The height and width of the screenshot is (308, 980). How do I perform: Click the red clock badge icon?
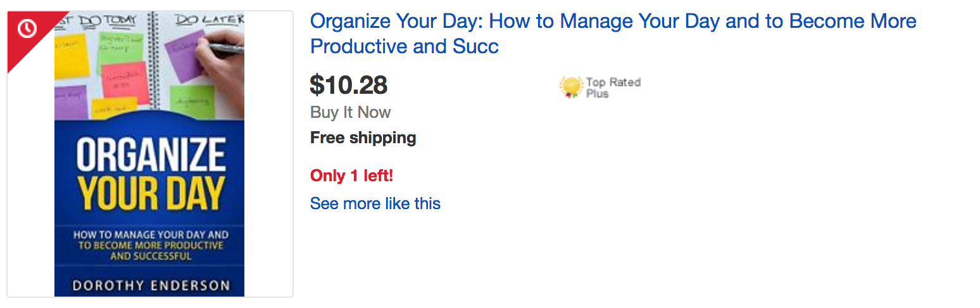point(27,29)
